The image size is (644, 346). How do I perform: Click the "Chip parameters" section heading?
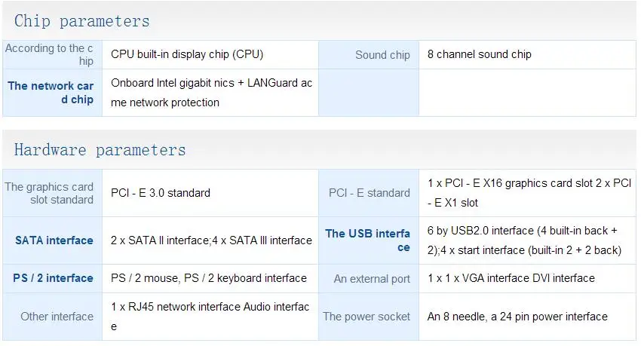click(x=82, y=21)
